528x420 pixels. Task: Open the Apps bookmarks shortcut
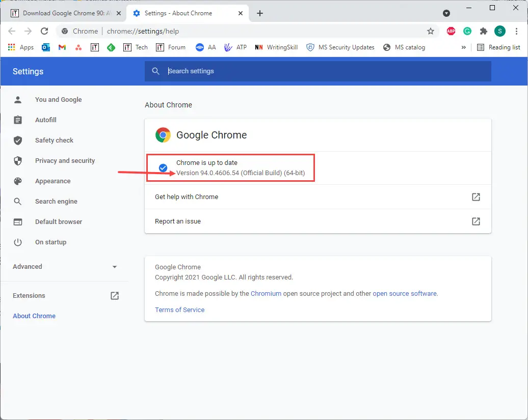click(x=20, y=47)
